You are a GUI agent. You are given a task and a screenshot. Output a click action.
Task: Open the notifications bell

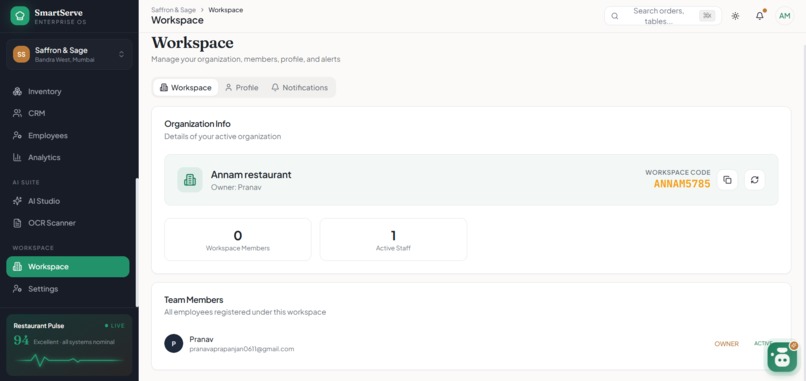click(x=759, y=16)
